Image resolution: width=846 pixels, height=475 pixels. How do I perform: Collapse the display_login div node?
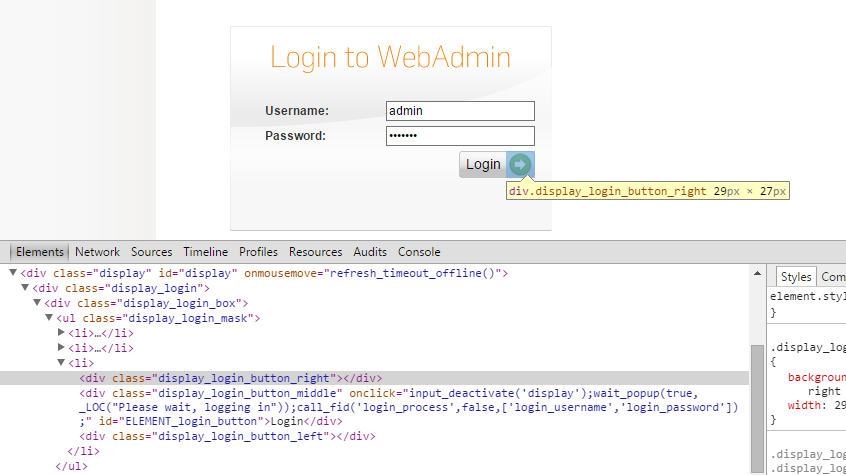[x=25, y=288]
